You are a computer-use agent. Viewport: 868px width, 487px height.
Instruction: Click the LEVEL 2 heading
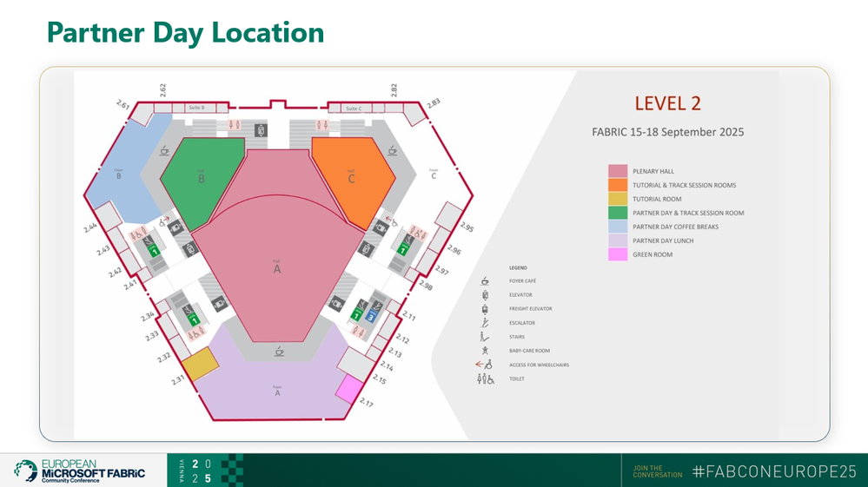click(x=667, y=103)
